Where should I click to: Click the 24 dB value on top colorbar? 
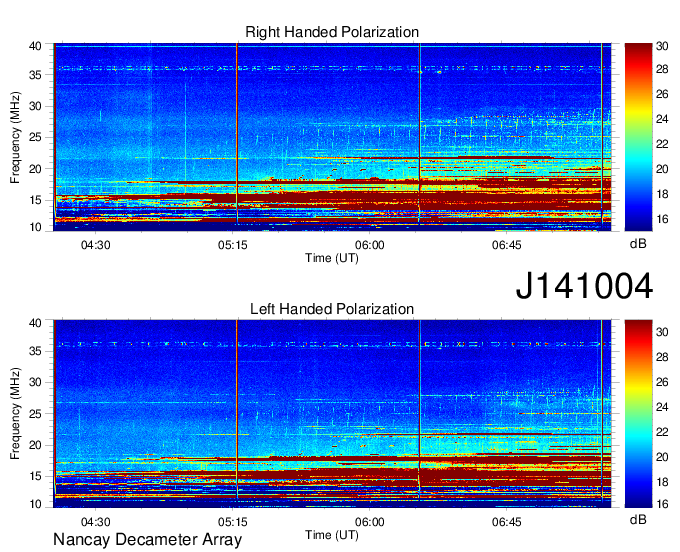[x=662, y=119]
